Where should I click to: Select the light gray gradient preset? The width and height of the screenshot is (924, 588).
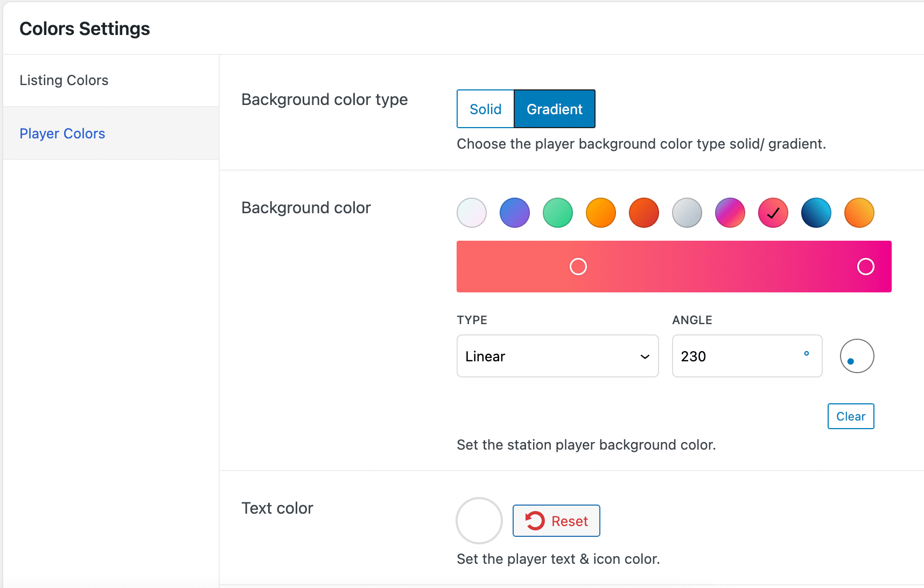pyautogui.click(x=687, y=213)
